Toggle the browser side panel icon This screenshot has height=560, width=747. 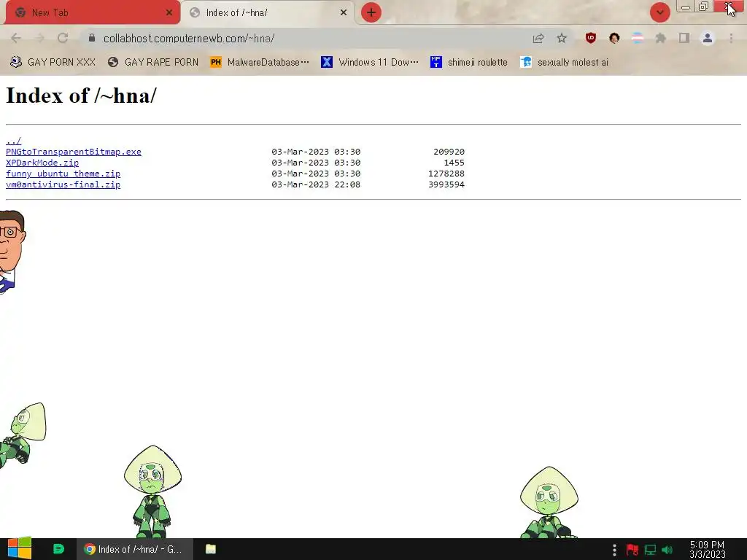[x=684, y=38]
